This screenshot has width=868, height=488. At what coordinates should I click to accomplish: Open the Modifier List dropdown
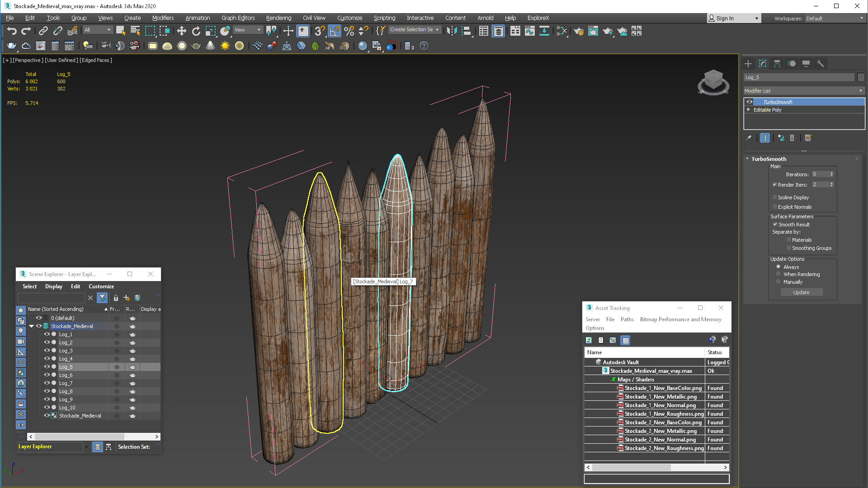pyautogui.click(x=804, y=91)
